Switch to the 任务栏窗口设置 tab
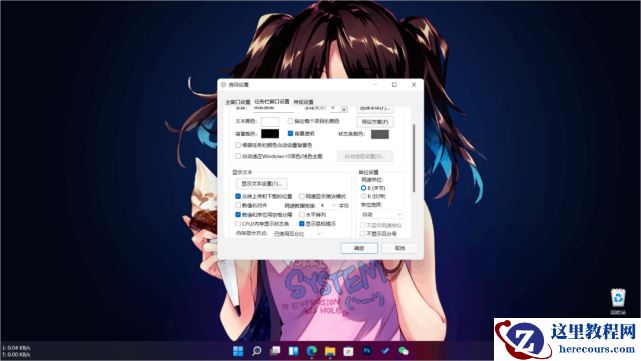The height and width of the screenshot is (361, 641). tap(272, 101)
